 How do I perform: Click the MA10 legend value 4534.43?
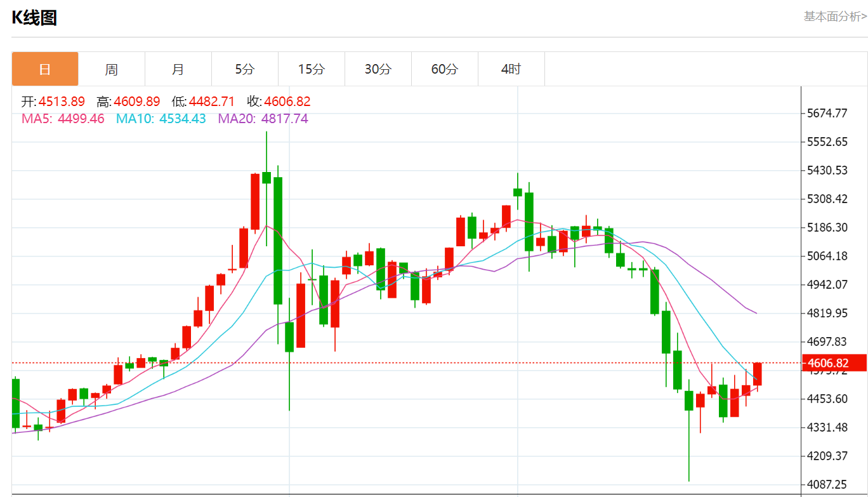pyautogui.click(x=182, y=119)
